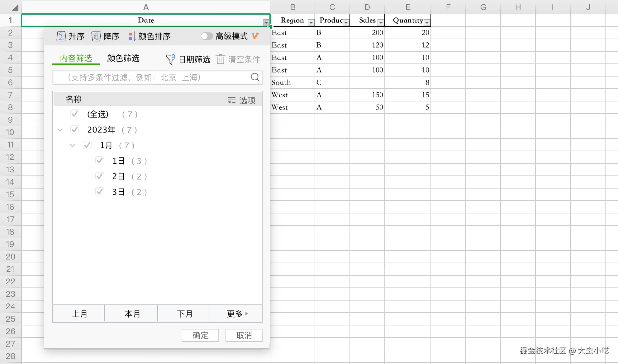Click the ascending sort (升序) icon
Screen dimensions: 618x364
coord(61,36)
